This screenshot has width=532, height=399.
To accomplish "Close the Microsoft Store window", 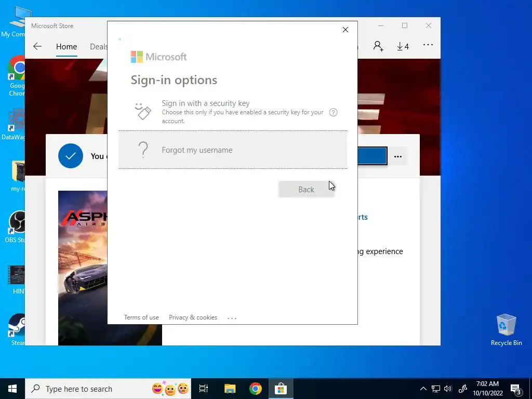I will (429, 26).
